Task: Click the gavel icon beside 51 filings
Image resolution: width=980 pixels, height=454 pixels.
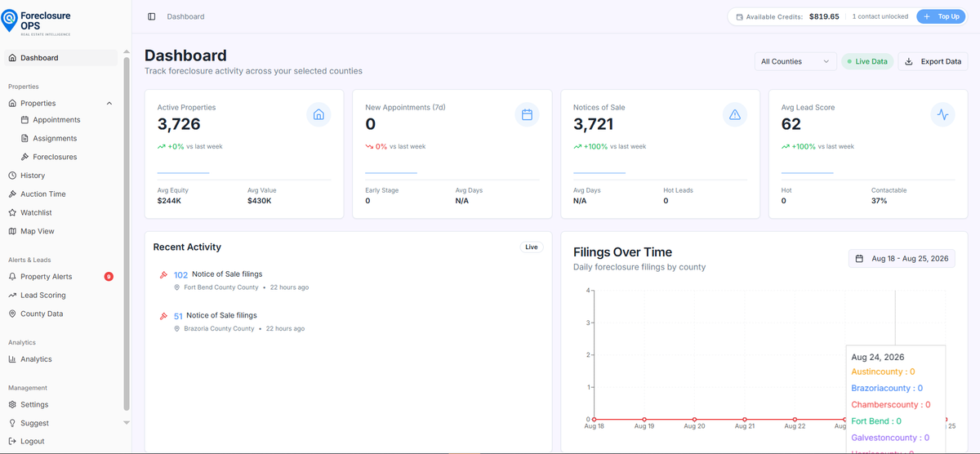Action: (163, 316)
